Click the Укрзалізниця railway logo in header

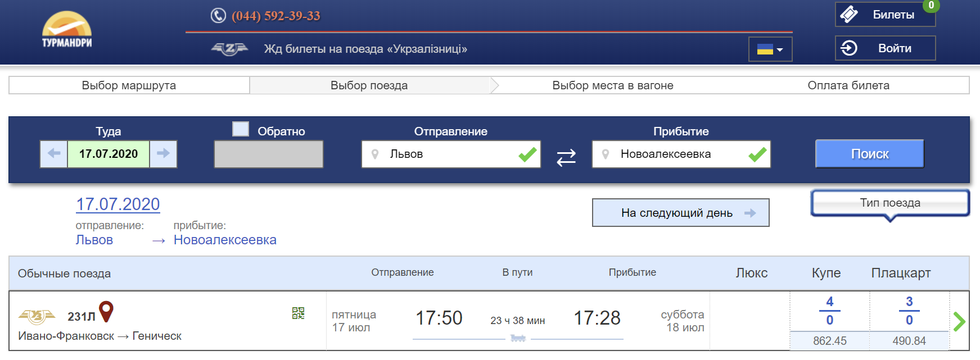(229, 49)
